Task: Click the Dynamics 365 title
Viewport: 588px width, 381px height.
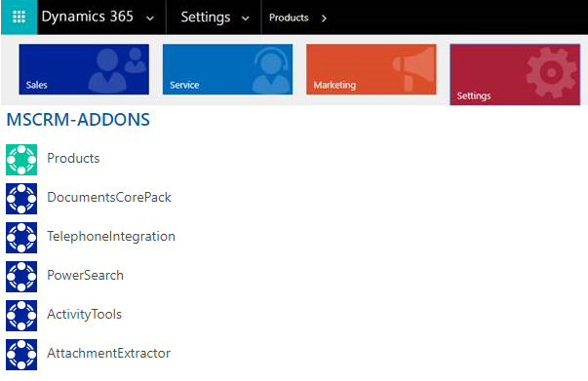Action: click(x=87, y=17)
